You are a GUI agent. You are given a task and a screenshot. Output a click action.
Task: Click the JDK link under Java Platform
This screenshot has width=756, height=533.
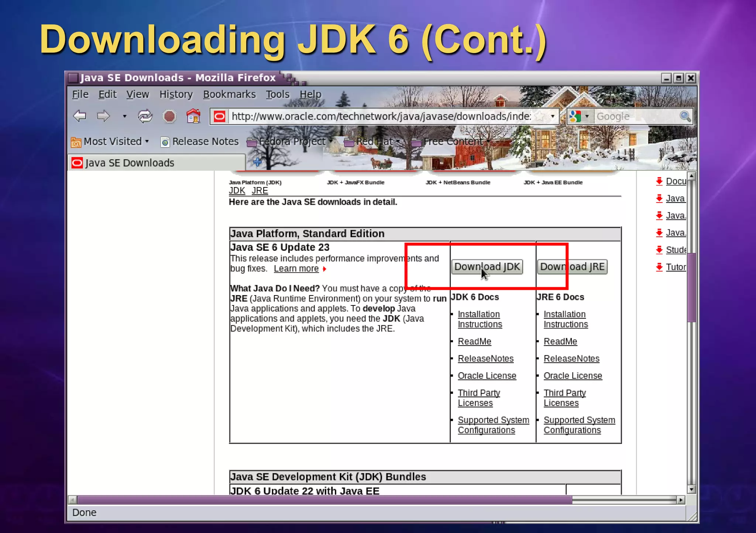[237, 191]
